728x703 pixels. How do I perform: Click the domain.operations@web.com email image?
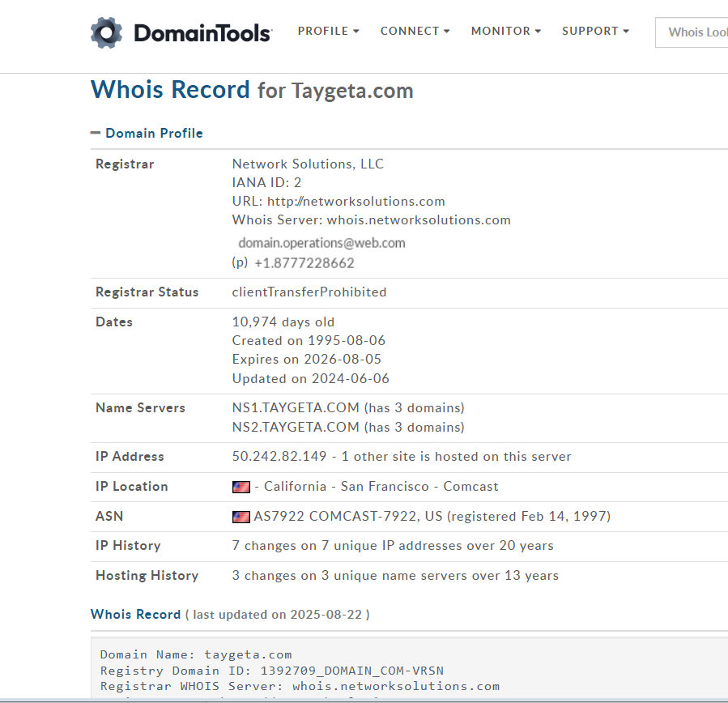321,243
